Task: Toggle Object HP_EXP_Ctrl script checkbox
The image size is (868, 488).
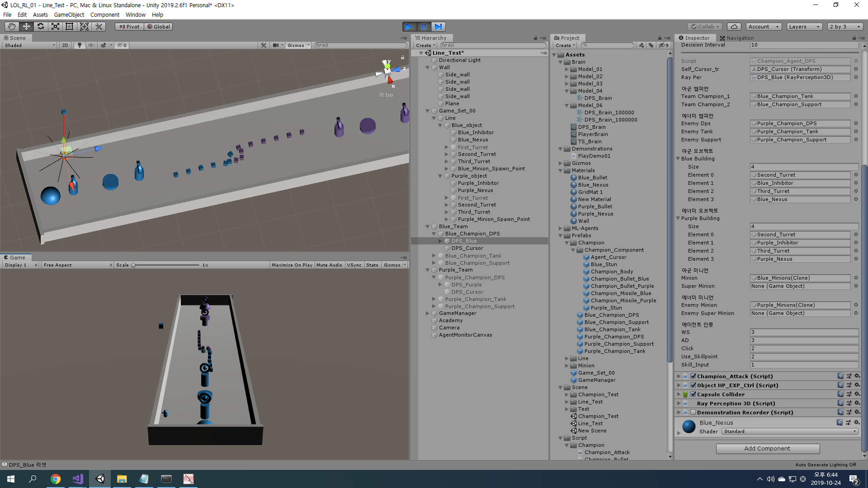Action: 693,385
